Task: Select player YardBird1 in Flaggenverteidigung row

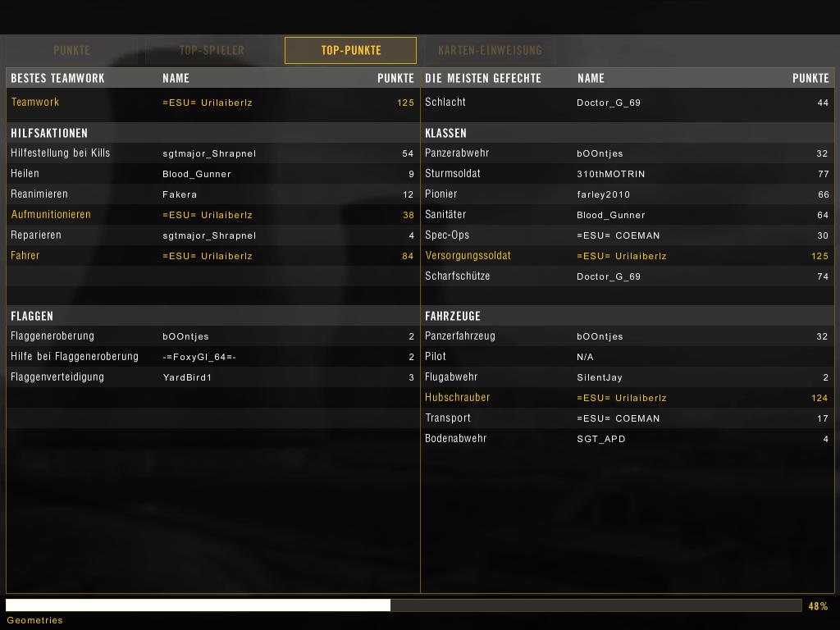Action: click(x=187, y=377)
